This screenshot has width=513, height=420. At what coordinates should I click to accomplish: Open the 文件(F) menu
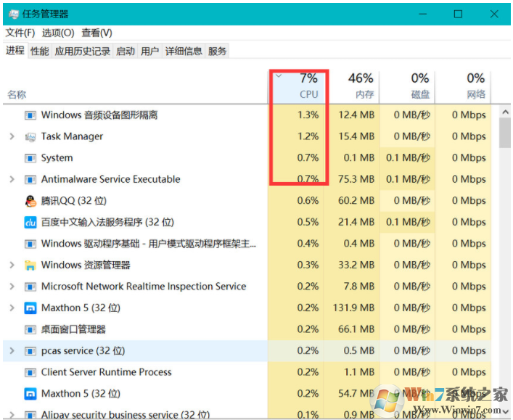pyautogui.click(x=20, y=33)
